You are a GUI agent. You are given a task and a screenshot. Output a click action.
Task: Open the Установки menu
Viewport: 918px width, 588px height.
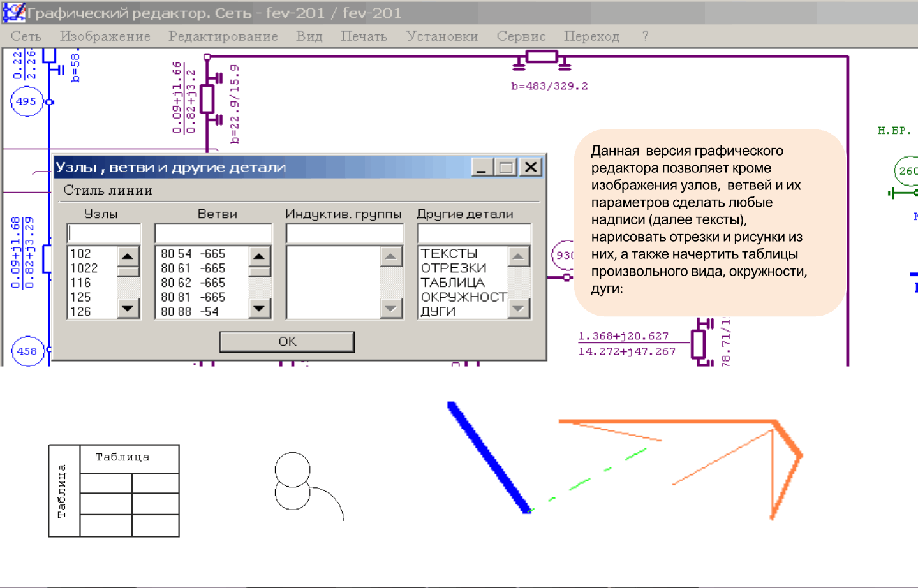pos(441,36)
